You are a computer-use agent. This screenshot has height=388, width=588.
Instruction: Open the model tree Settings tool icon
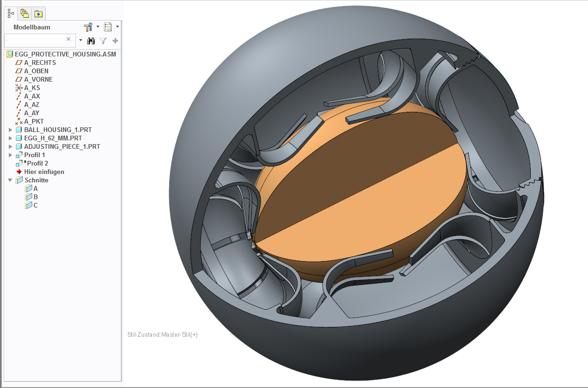coord(88,27)
